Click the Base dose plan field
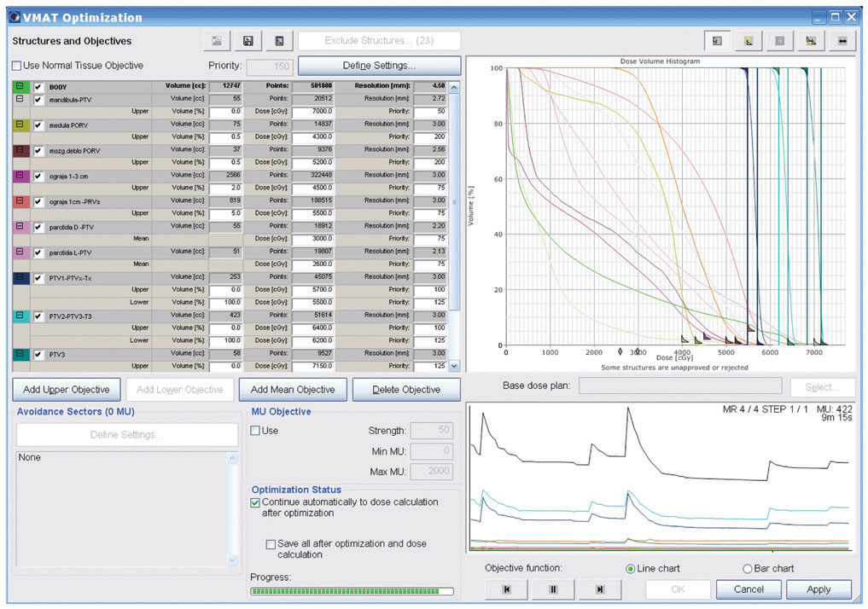The width and height of the screenshot is (868, 609). tap(680, 386)
